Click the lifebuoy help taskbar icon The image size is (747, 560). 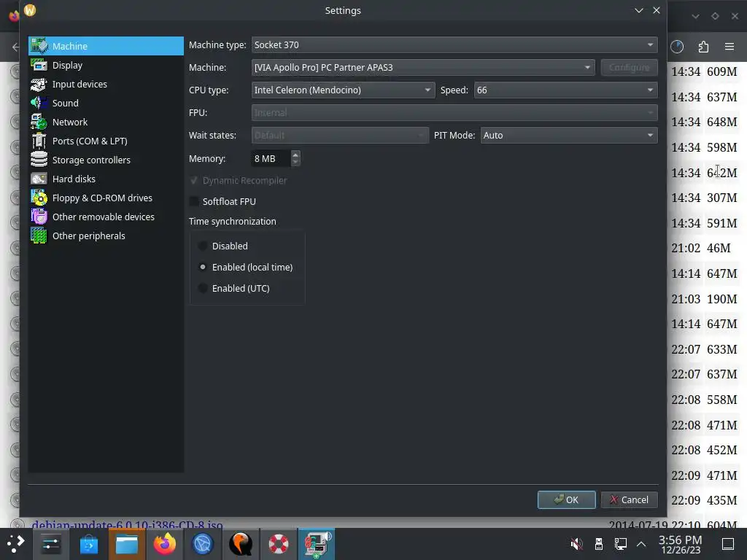tap(278, 544)
